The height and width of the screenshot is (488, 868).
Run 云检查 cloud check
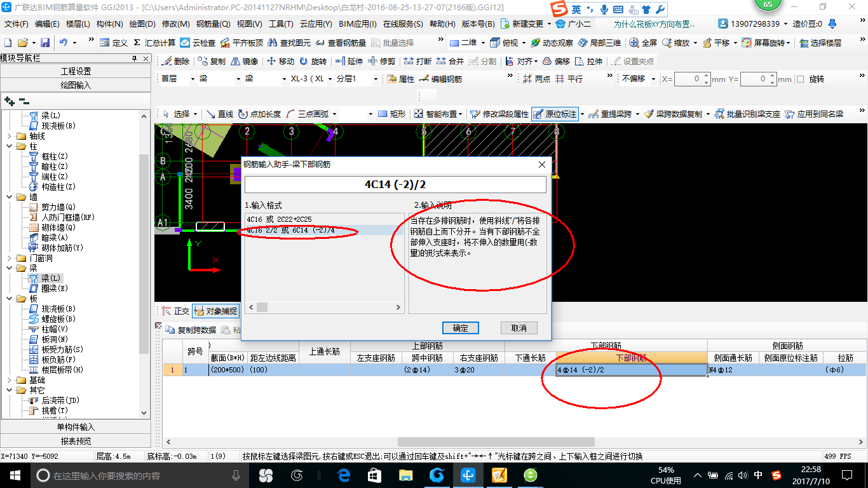click(x=198, y=43)
